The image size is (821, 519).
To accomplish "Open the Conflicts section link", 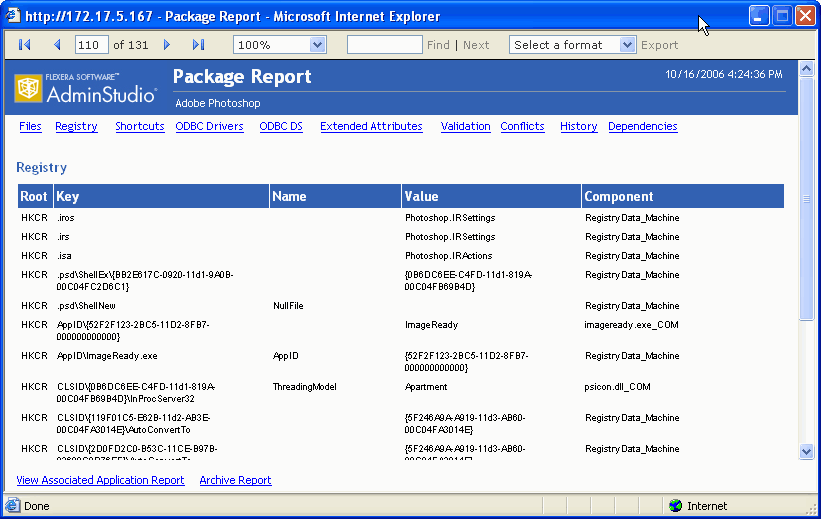I will [522, 127].
